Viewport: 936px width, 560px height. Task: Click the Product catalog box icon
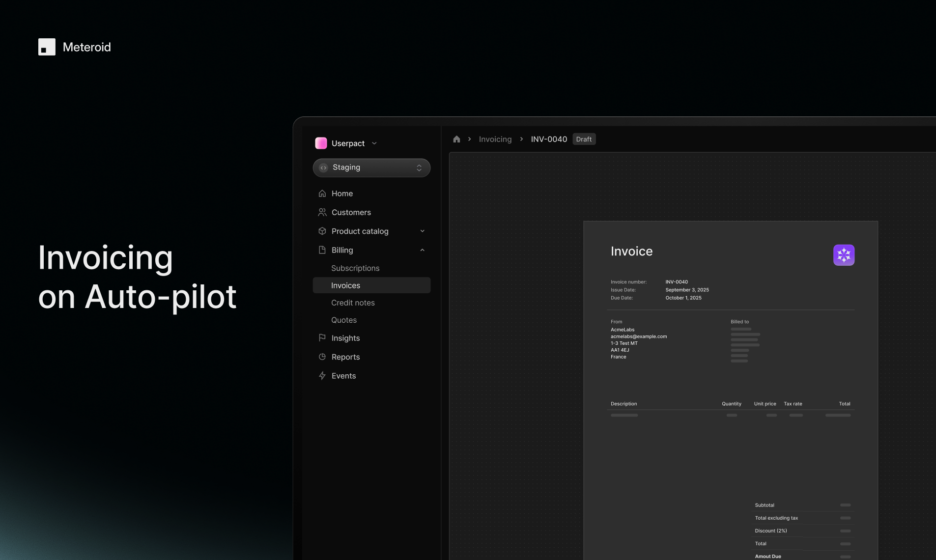[x=322, y=231]
